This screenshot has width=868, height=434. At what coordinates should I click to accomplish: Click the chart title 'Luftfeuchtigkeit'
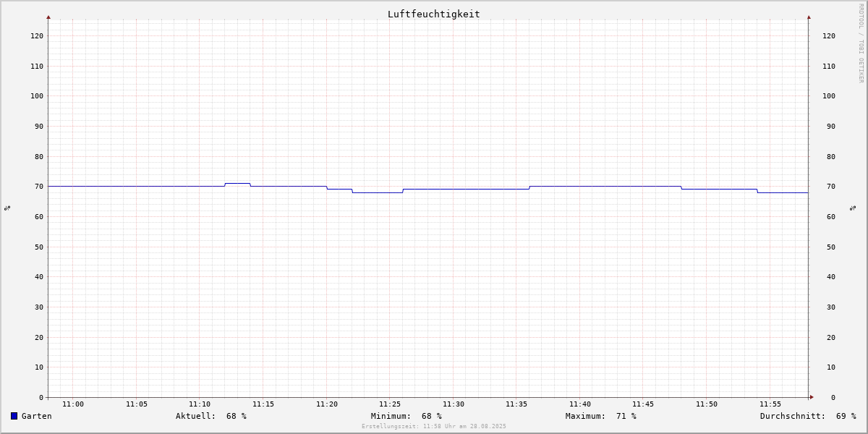434,14
